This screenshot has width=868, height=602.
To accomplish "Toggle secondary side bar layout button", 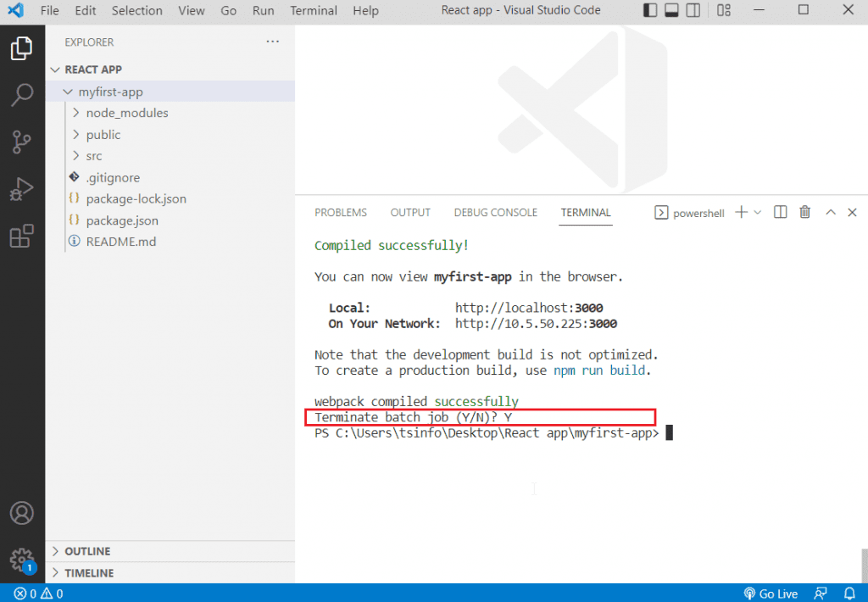I will 693,10.
